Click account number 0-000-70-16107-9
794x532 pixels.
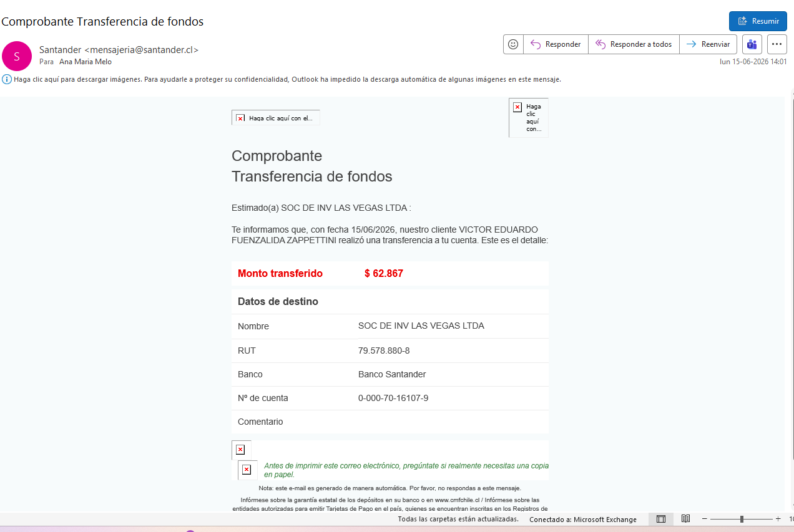[393, 398]
